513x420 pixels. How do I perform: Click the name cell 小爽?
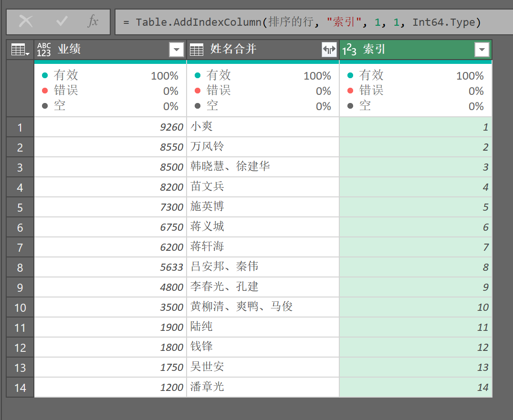(263, 127)
